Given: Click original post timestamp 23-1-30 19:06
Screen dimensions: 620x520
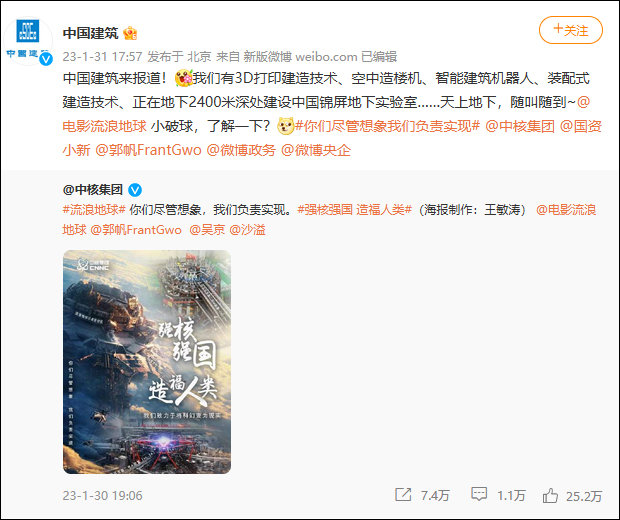Looking at the screenshot, I should click(102, 495).
